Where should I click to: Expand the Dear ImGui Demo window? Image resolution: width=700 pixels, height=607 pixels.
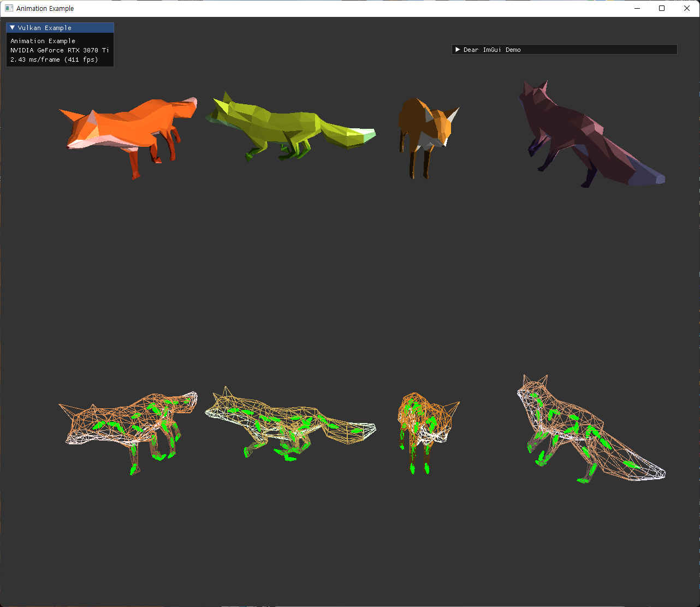coord(458,50)
